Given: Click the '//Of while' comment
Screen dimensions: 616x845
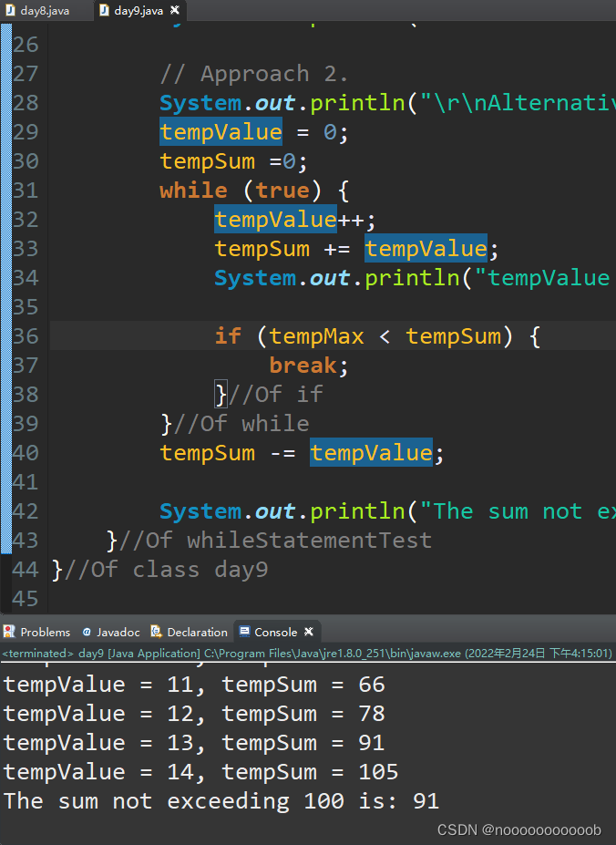Looking at the screenshot, I should [241, 424].
